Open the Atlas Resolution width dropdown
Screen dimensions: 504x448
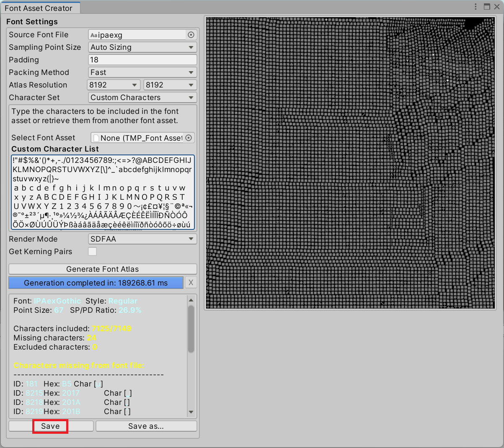coord(113,85)
